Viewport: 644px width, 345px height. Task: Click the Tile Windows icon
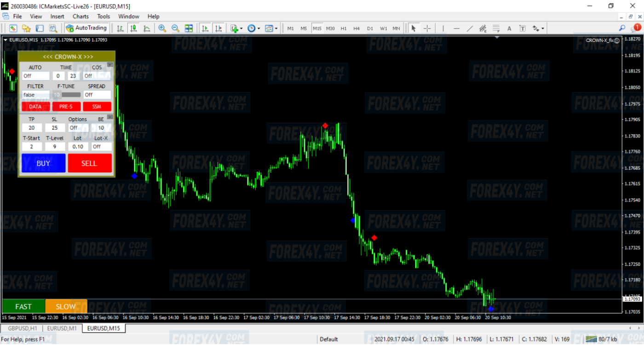pos(189,28)
